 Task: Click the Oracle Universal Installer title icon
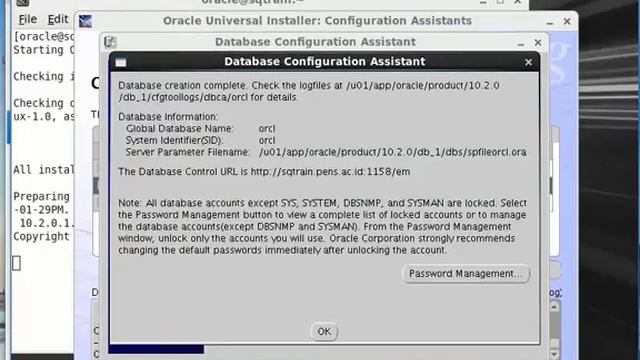85,21
